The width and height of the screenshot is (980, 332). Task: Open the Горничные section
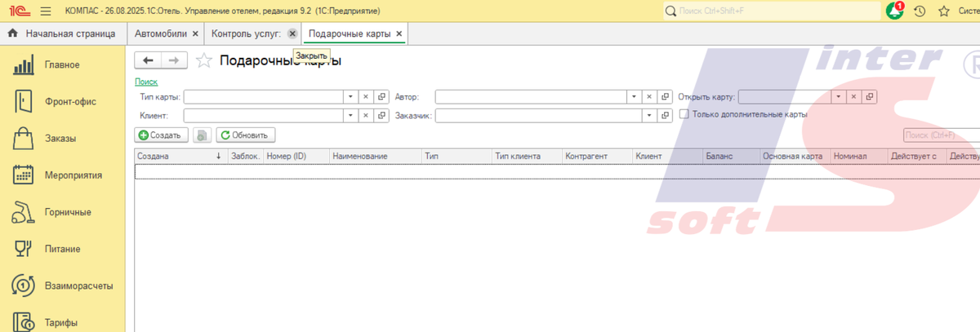[62, 212]
